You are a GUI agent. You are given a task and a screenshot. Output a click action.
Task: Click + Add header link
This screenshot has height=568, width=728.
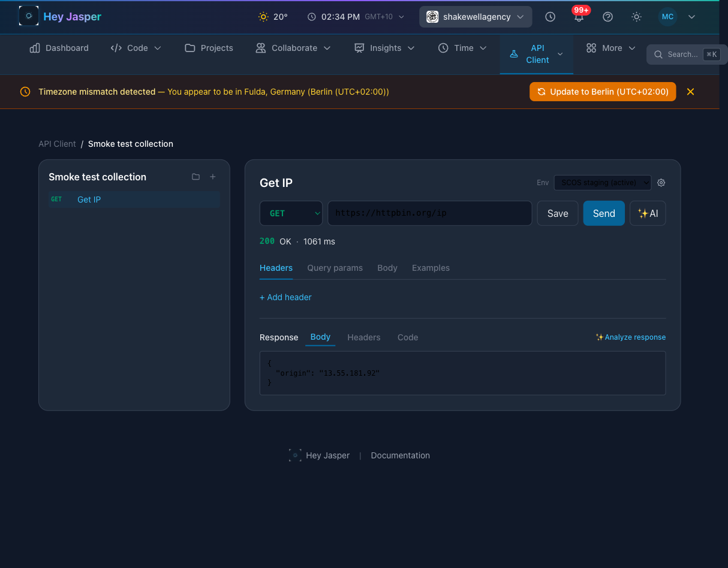tap(285, 297)
